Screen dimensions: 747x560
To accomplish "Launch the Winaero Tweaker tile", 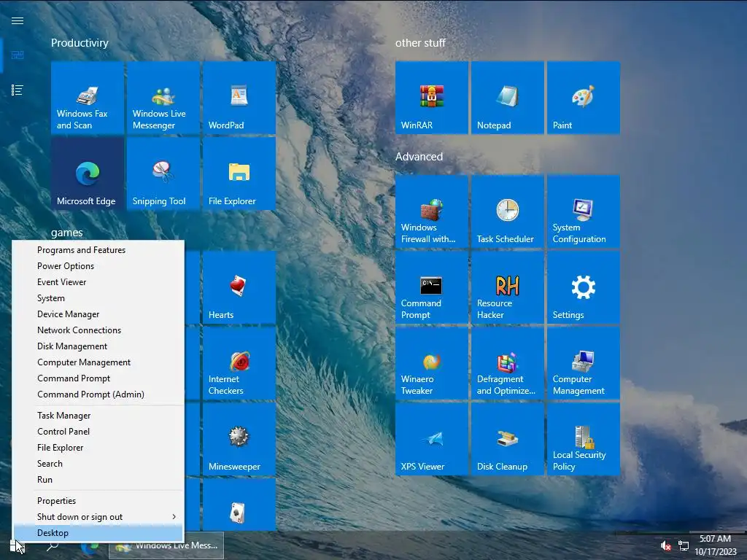I will (x=432, y=363).
